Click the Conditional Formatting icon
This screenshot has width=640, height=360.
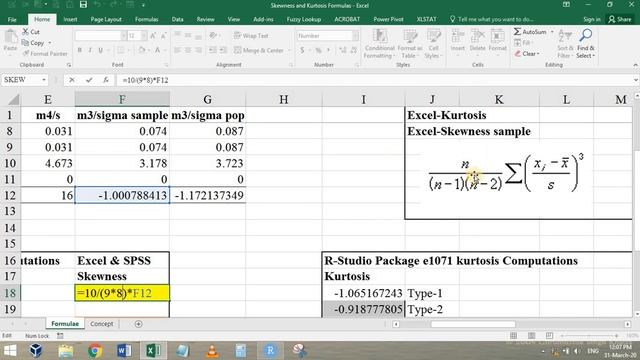(x=380, y=37)
